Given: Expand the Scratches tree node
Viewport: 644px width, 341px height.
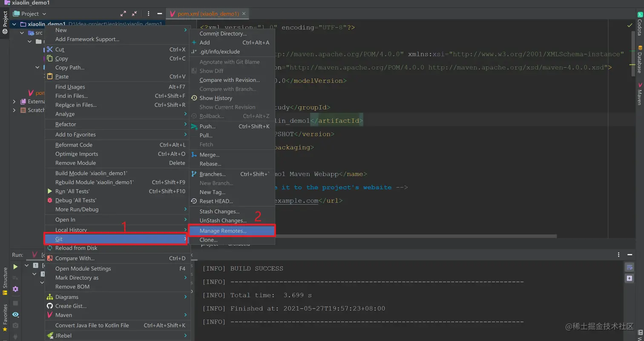Looking at the screenshot, I should [14, 110].
